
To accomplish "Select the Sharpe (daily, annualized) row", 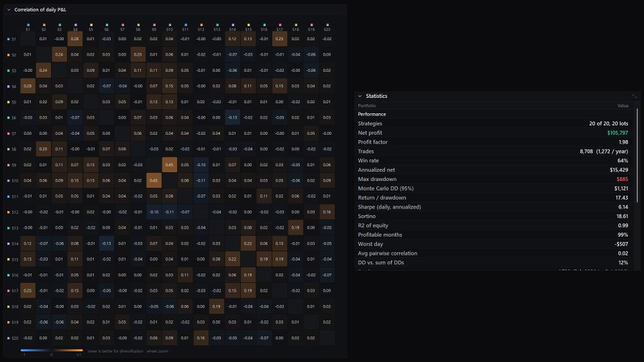I will [x=493, y=207].
